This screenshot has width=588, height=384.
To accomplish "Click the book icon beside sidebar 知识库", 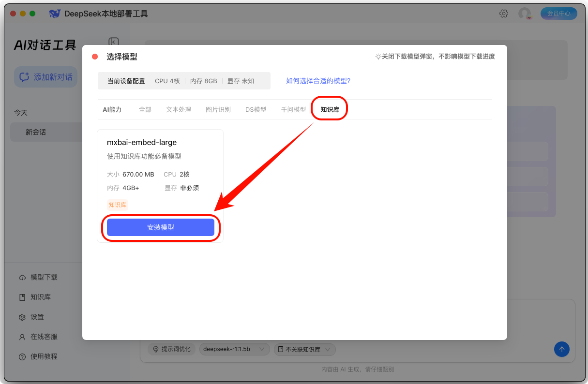I will coord(22,297).
